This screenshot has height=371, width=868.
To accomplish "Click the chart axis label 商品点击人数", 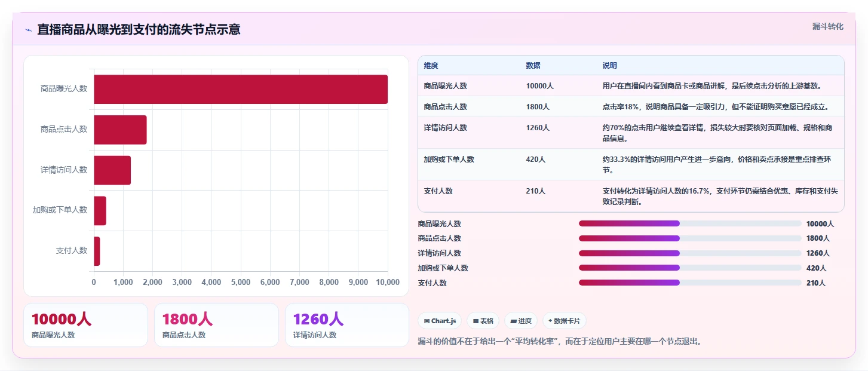I will [64, 129].
